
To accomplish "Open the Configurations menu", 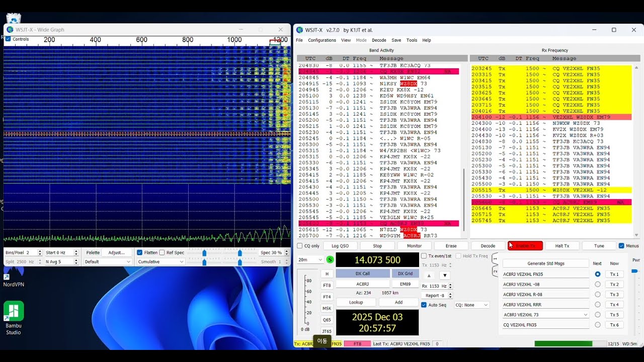I will pyautogui.click(x=322, y=40).
